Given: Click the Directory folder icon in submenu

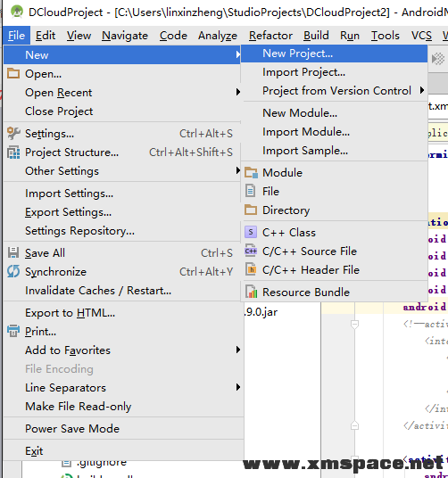Looking at the screenshot, I should (x=251, y=210).
